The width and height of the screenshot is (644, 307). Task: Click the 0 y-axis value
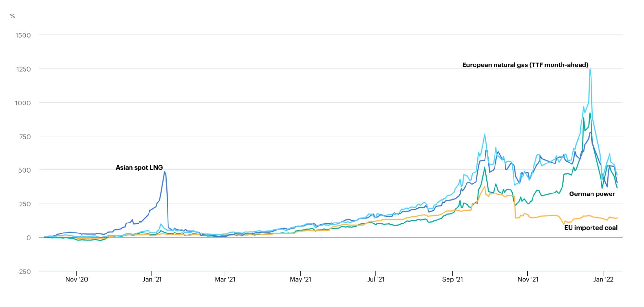(29, 238)
